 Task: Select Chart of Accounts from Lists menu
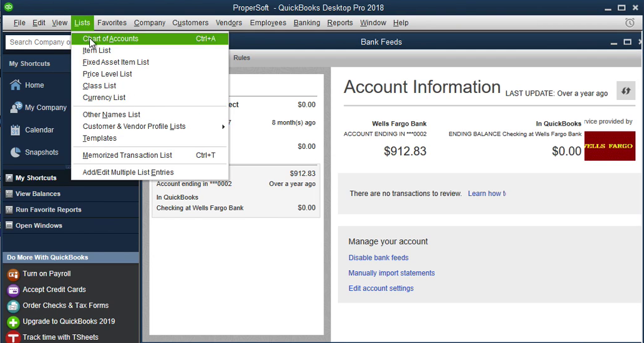click(150, 38)
